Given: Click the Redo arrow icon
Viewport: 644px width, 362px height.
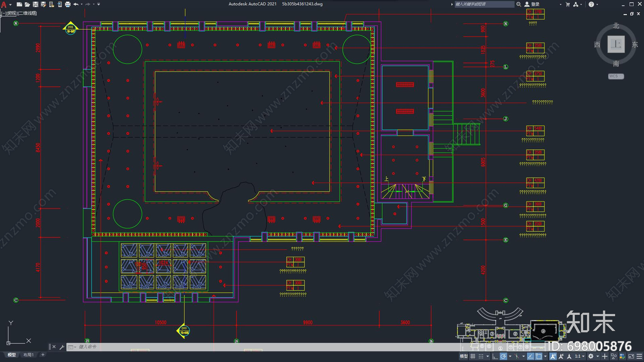Looking at the screenshot, I should coord(88,4).
